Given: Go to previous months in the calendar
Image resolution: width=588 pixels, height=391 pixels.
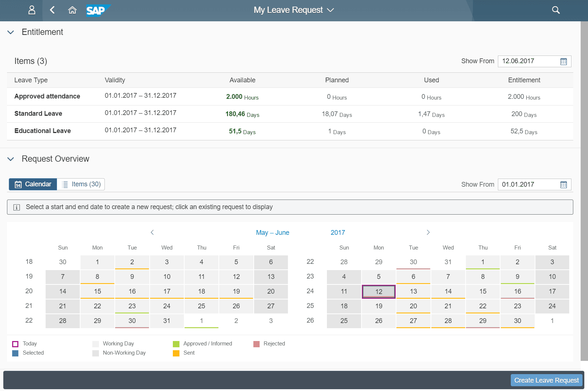Looking at the screenshot, I should pyautogui.click(x=152, y=232).
